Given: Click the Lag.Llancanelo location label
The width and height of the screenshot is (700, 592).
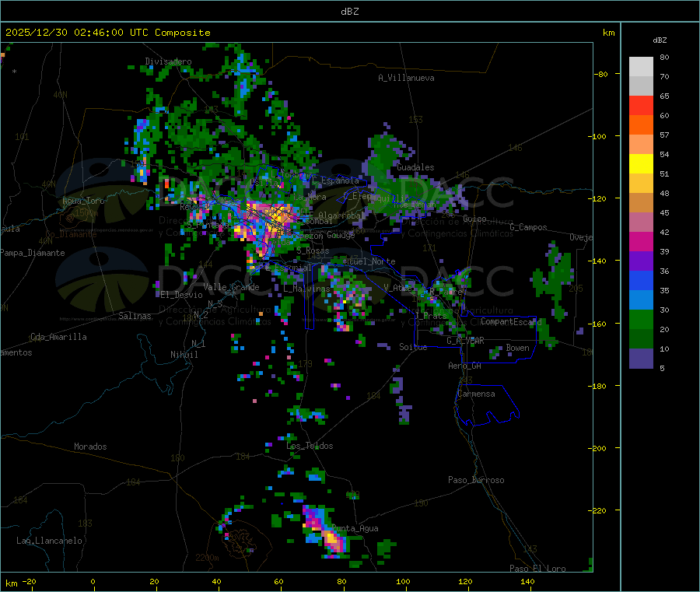Looking at the screenshot, I should (50, 541).
